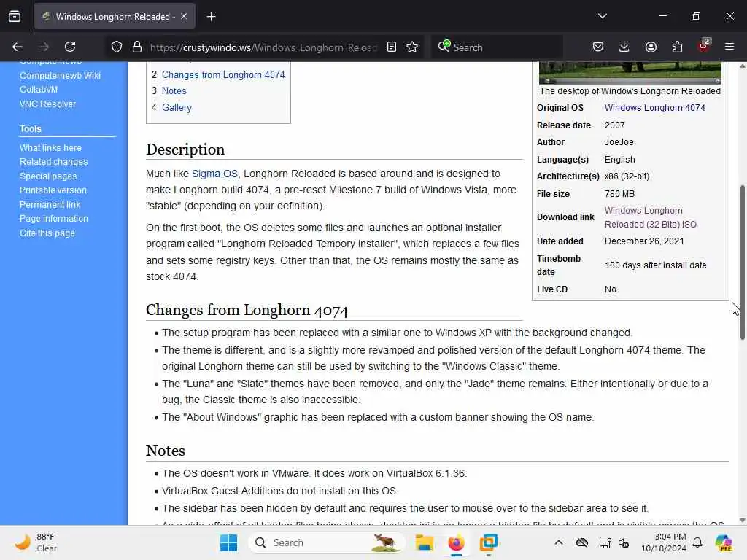Open tracking protection shield icon
The width and height of the screenshot is (747, 560).
pos(117,47)
